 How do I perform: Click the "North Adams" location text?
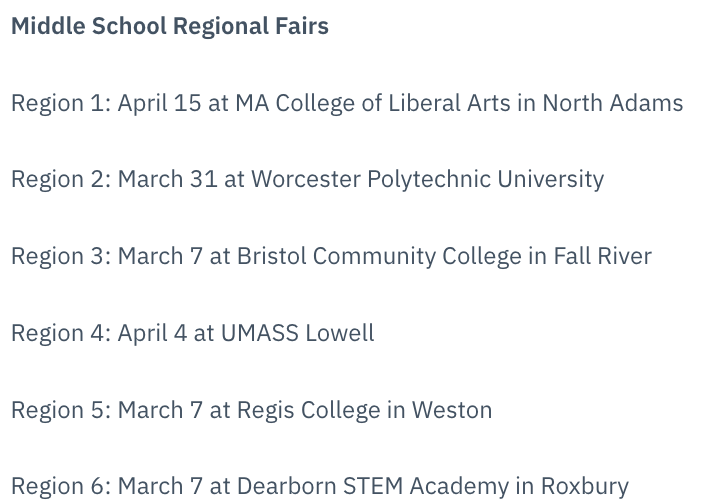click(612, 103)
